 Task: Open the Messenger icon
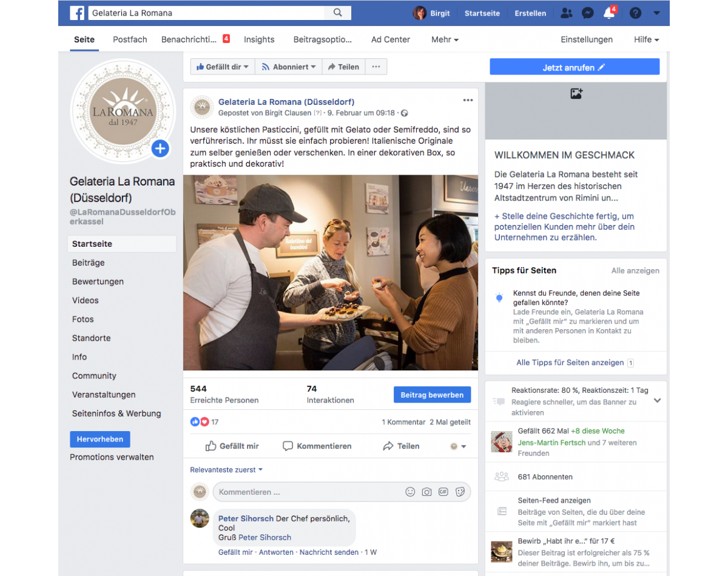click(587, 13)
